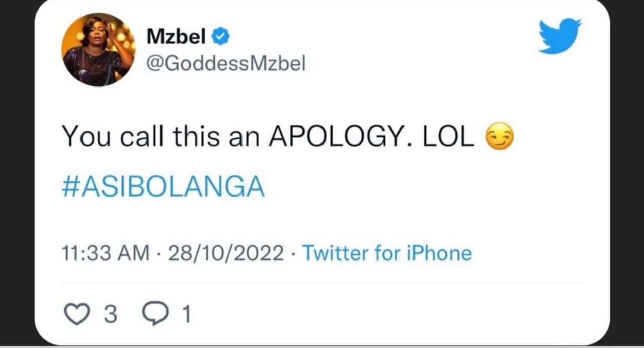Click the dark border left of tweet card
644x348 pixels.
tap(17, 174)
